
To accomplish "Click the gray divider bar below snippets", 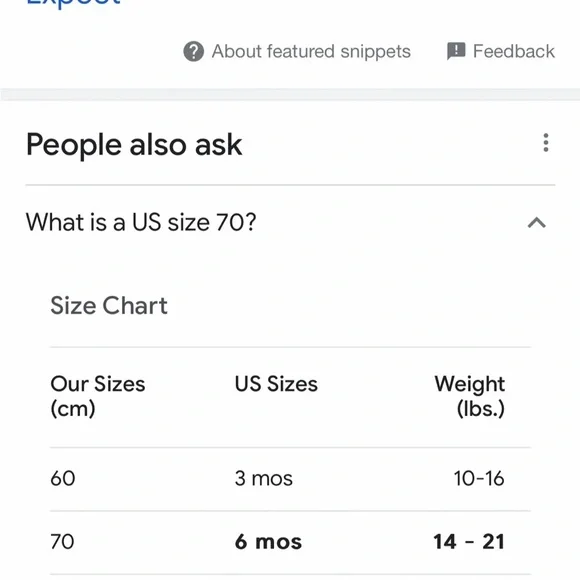I will pos(290,94).
